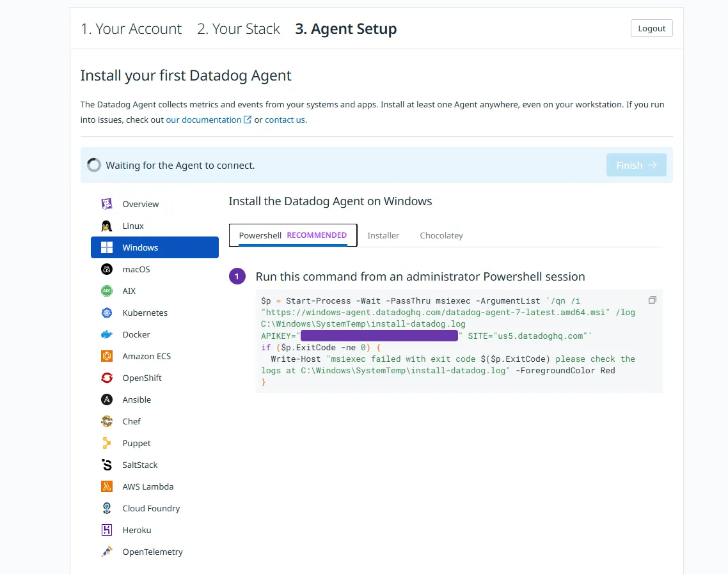Click the msi download URL in the command
Image resolution: width=728 pixels, height=574 pixels.
pos(436,313)
